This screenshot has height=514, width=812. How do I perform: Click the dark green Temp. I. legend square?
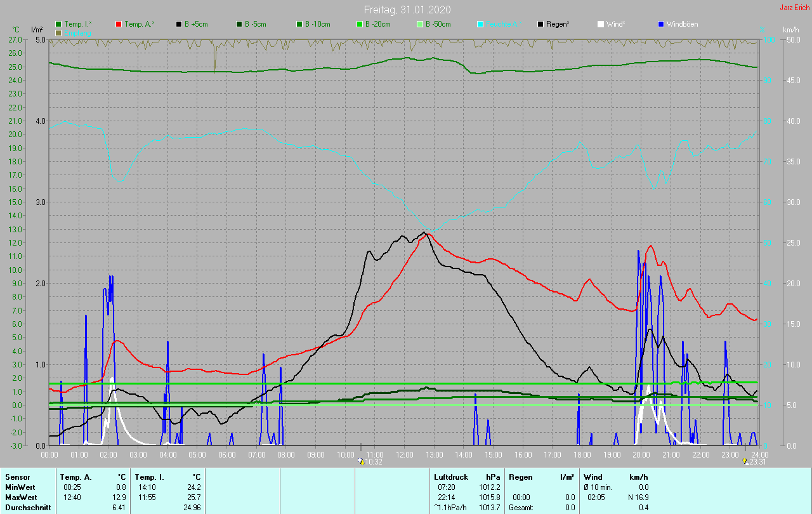(59, 24)
